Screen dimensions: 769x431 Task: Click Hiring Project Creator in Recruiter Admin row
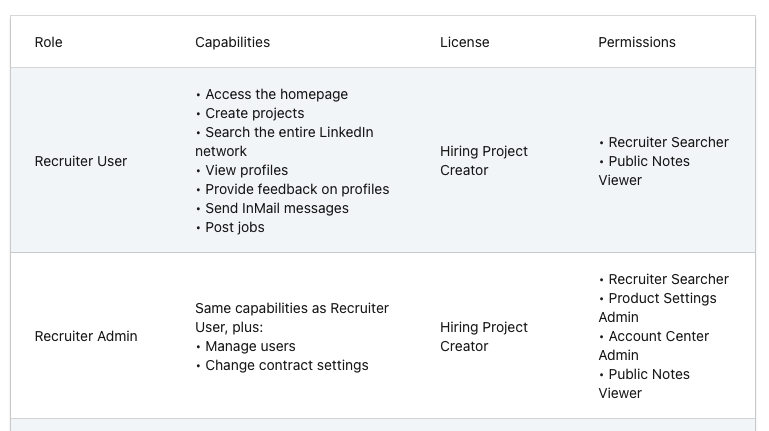point(484,337)
